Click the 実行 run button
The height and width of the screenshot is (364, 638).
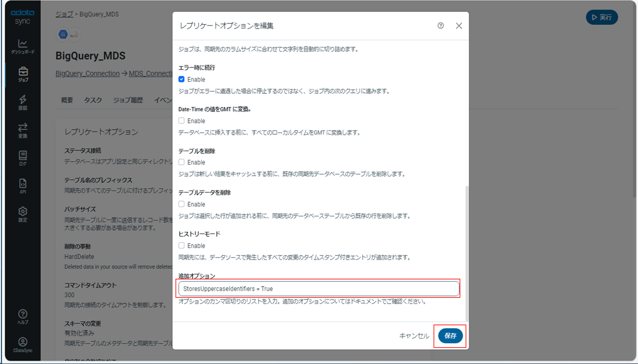pyautogui.click(x=601, y=17)
